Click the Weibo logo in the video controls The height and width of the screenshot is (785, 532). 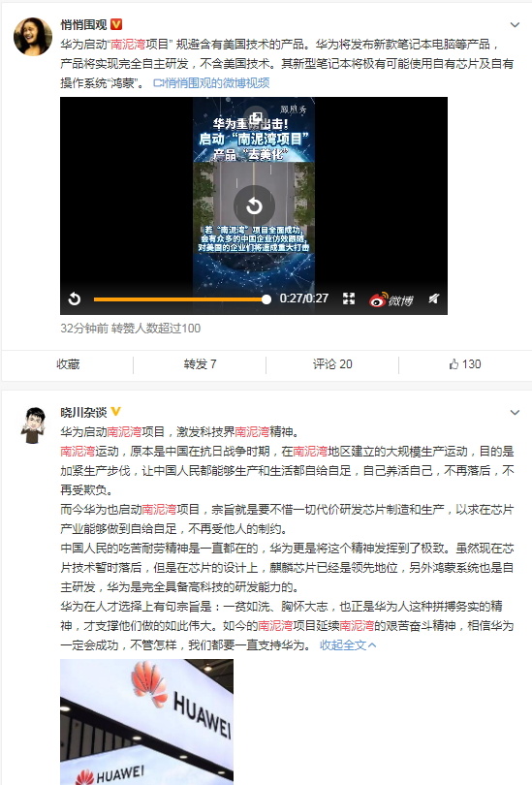[x=391, y=299]
